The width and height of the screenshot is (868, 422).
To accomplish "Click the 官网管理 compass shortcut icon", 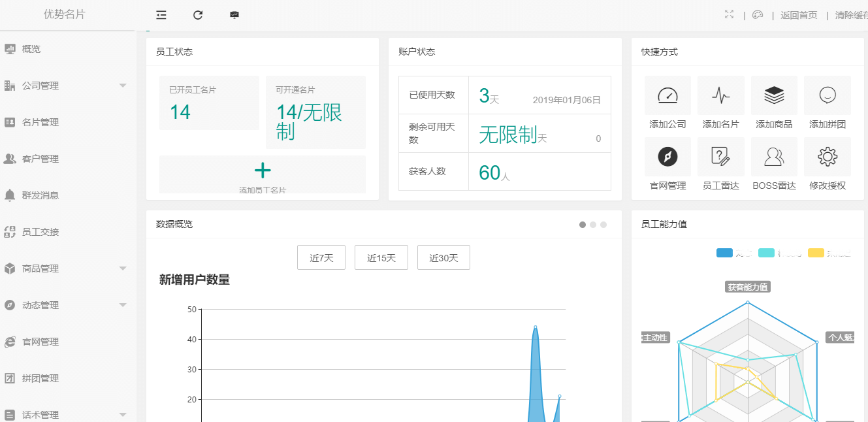I will tap(667, 157).
